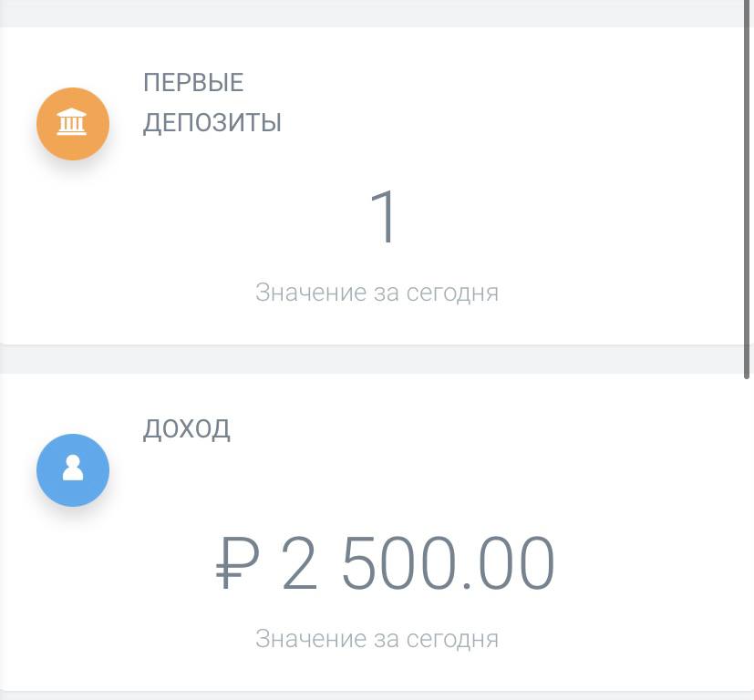Click the word Значение in the income card
The height and width of the screenshot is (700, 754).
click(308, 638)
